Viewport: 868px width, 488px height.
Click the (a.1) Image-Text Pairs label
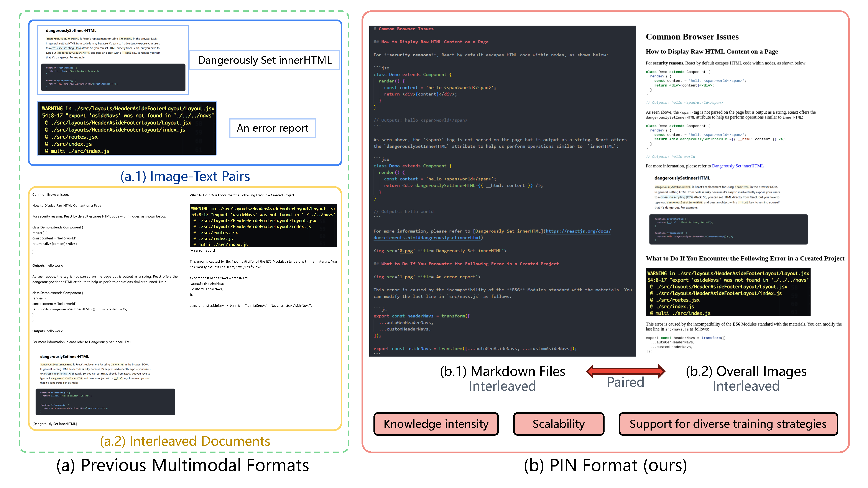click(x=185, y=177)
